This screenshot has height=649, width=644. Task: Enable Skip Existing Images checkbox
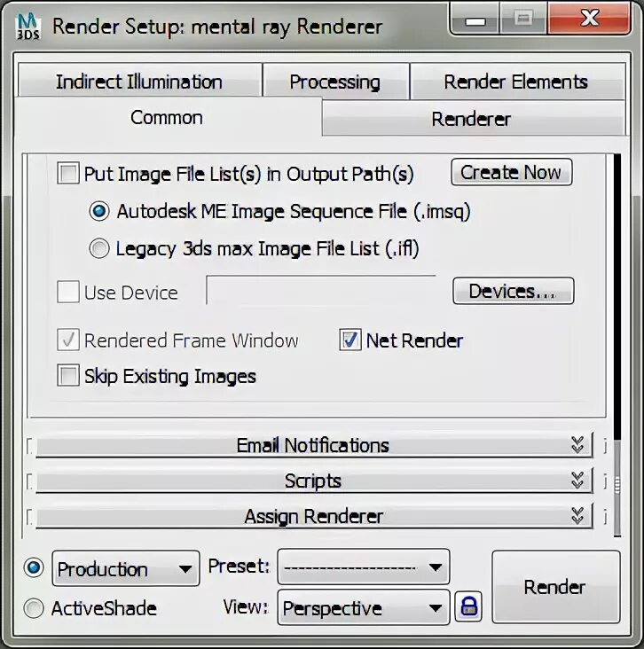tap(68, 375)
